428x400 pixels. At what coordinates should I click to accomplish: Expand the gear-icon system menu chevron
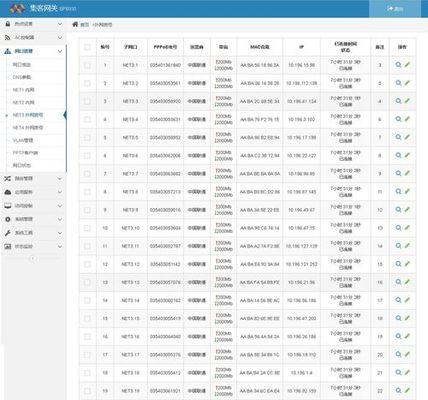click(x=60, y=219)
